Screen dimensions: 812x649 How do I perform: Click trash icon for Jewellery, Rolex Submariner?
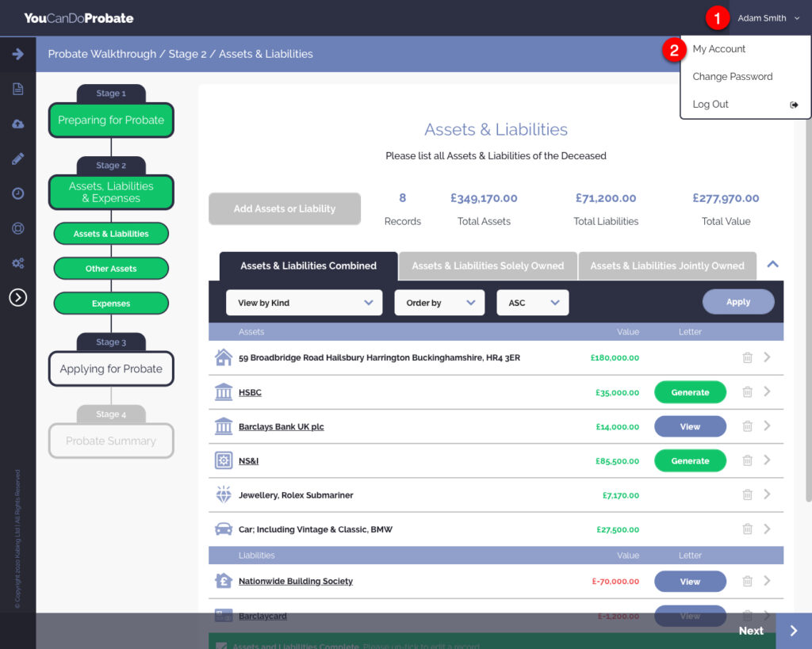point(747,494)
